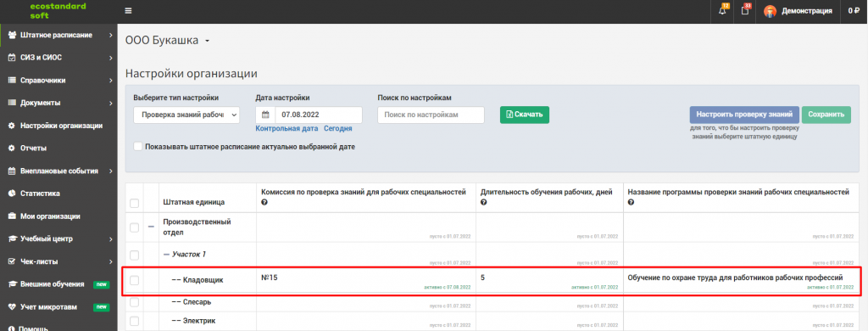Click the green Скачать button

[524, 115]
